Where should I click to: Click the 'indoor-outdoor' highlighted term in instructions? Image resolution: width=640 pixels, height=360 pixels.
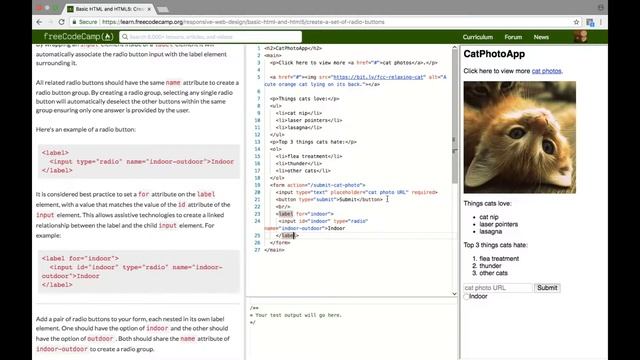click(62, 349)
